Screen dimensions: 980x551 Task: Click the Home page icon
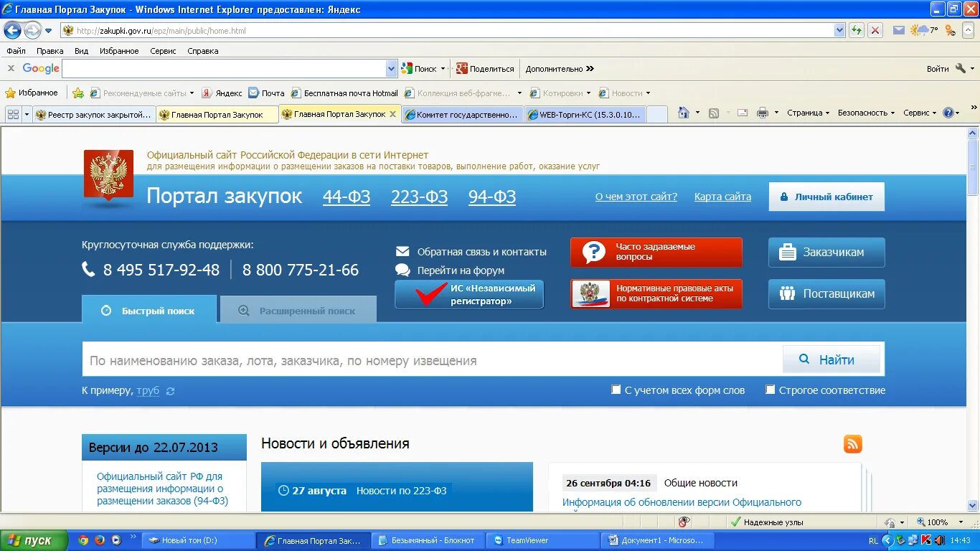tap(684, 113)
